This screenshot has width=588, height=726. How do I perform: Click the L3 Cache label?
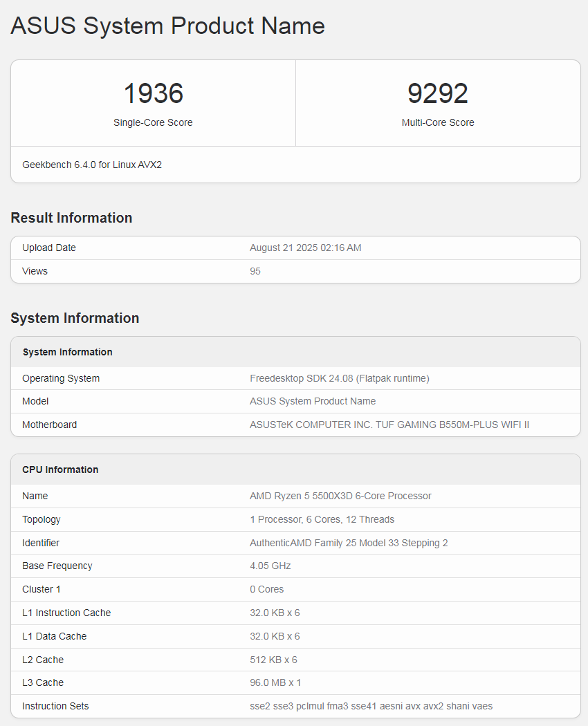click(43, 683)
